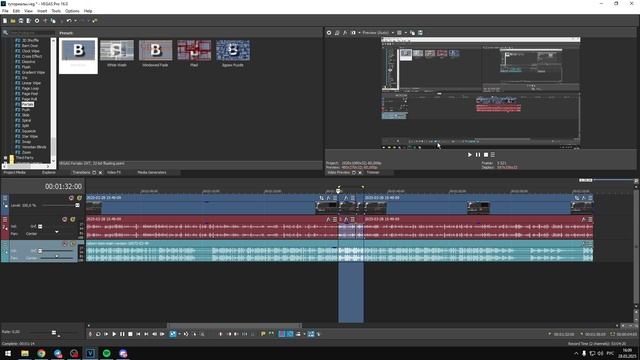
Task: Select the Venetian Blinds transition
Action: tap(34, 147)
